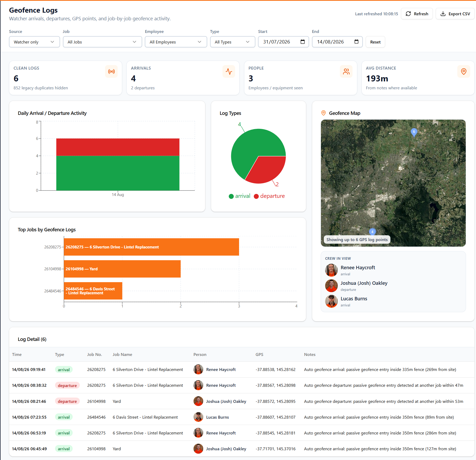Click Renee Haycroft avatar in 09:19:41 row
Image resolution: width=476 pixels, height=460 pixels.
[x=198, y=369]
